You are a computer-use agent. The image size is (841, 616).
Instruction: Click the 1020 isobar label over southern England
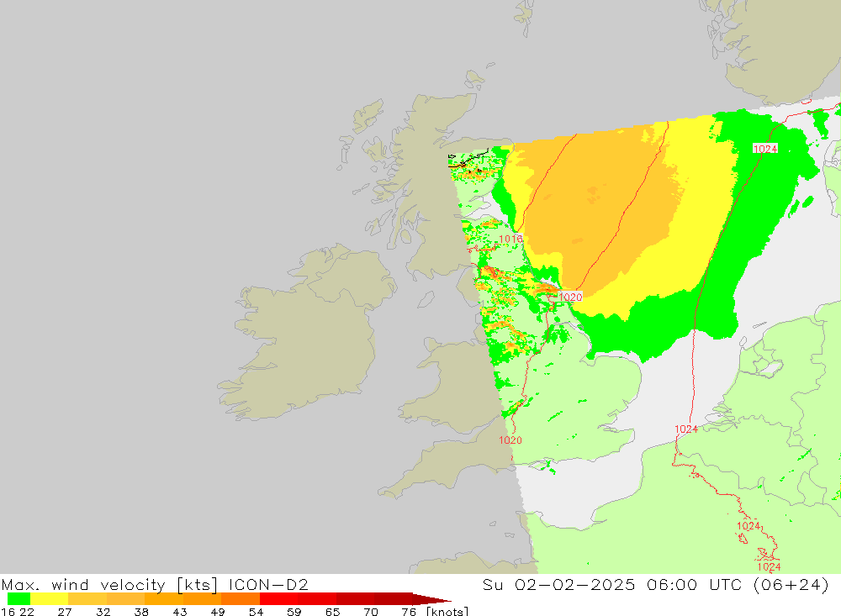(x=510, y=440)
